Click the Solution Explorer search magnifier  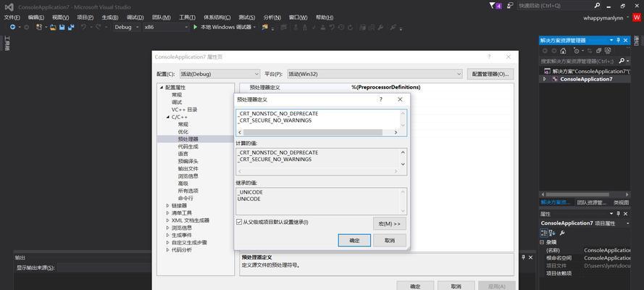point(621,61)
